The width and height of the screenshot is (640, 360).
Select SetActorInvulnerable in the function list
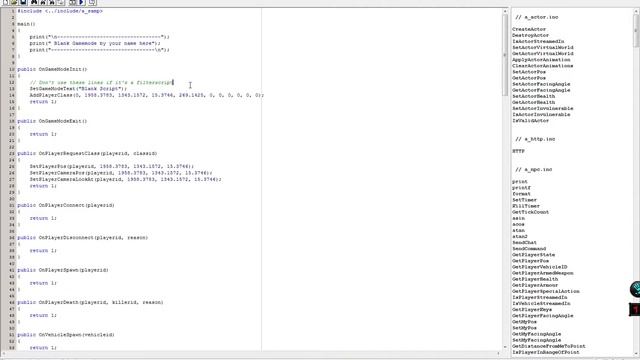pyautogui.click(x=543, y=109)
